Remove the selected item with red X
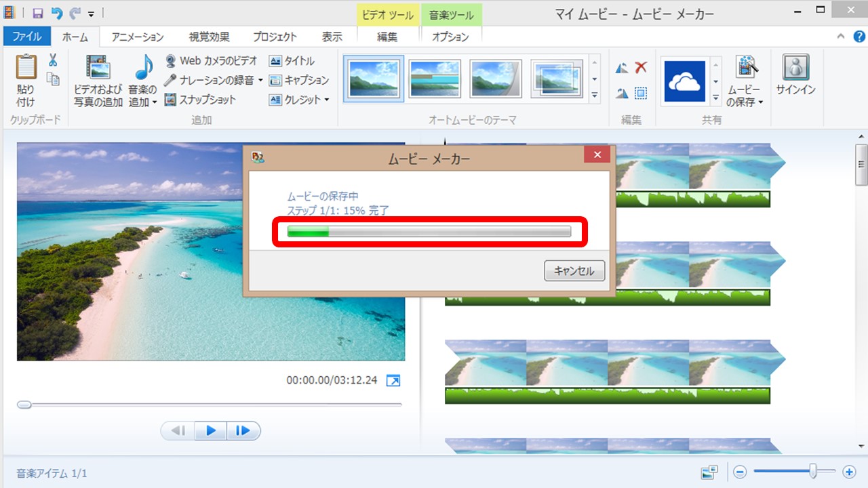The height and width of the screenshot is (488, 868). (641, 67)
